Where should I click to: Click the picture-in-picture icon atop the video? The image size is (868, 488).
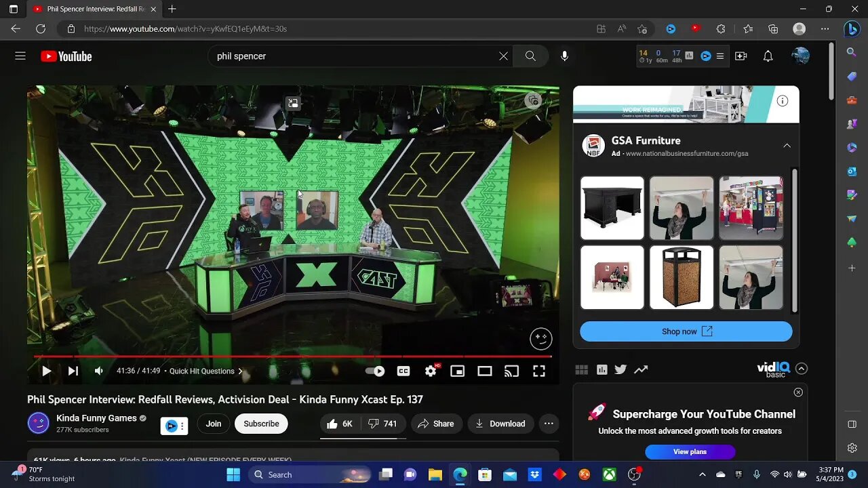293,103
